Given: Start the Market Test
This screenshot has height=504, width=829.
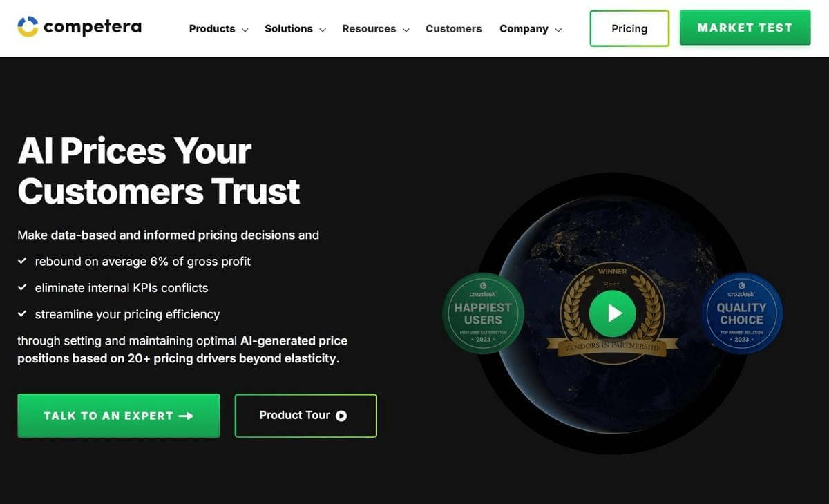Looking at the screenshot, I should [x=745, y=28].
